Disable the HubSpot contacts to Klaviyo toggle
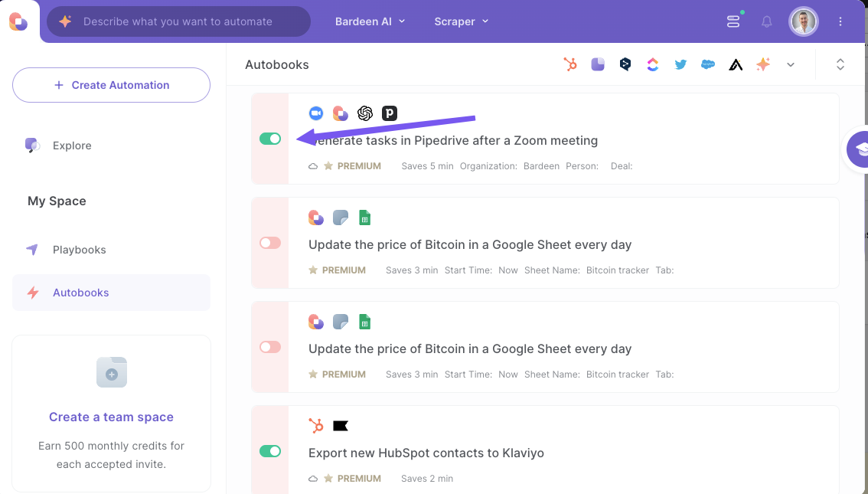 point(270,451)
